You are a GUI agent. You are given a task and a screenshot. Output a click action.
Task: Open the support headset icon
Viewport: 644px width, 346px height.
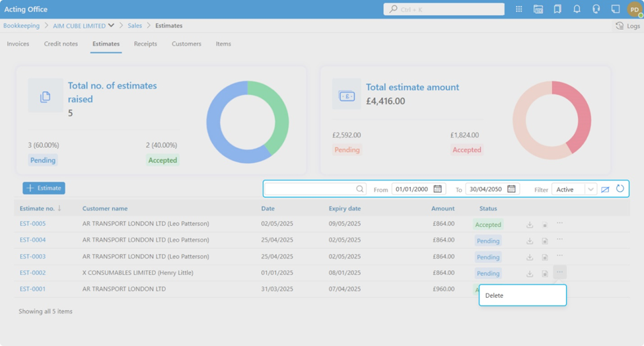(596, 9)
